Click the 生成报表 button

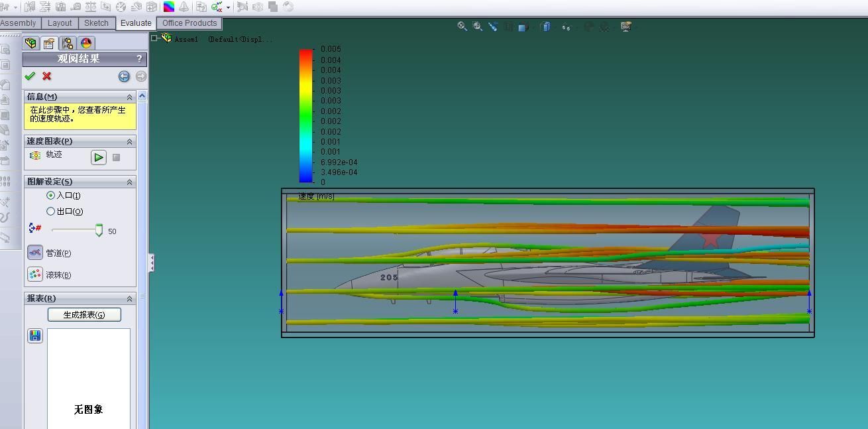(84, 314)
